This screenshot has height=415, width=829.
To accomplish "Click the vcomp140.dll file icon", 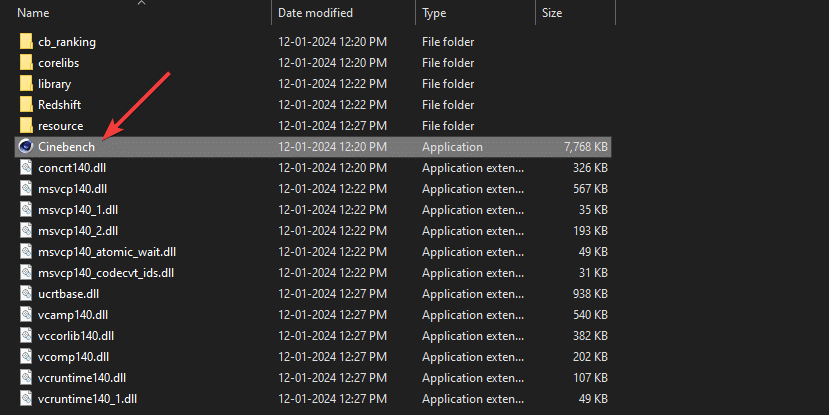I will [26, 357].
